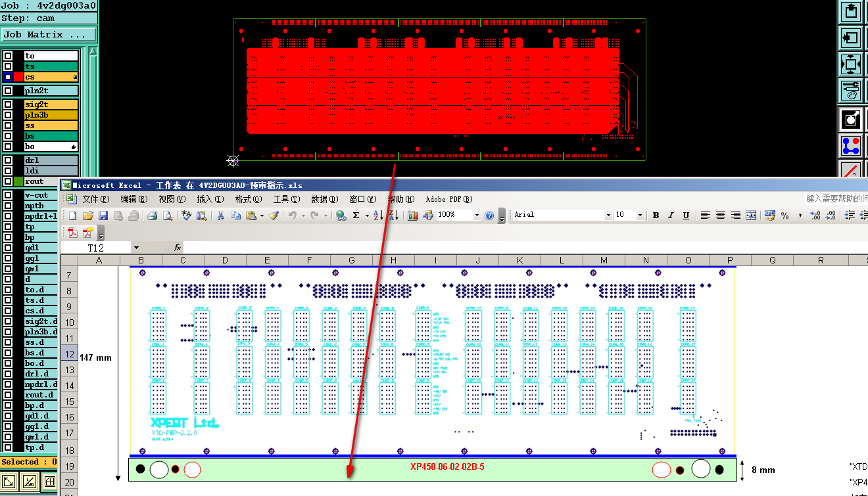Open the 文件(F) menu in Excel
The image size is (868, 496).
pyautogui.click(x=96, y=199)
